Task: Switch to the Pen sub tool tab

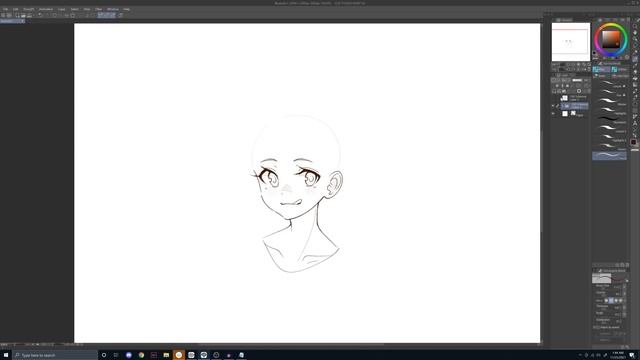Action: pyautogui.click(x=601, y=69)
